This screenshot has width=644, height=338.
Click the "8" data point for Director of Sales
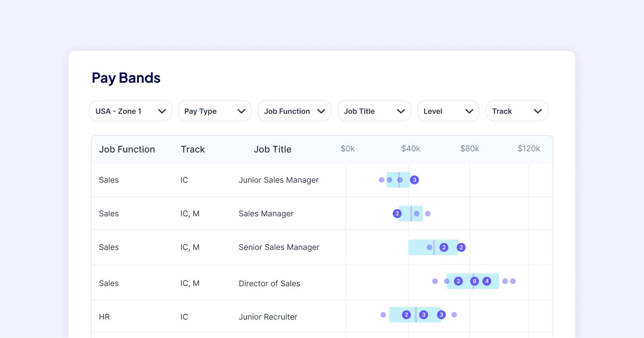(x=475, y=281)
